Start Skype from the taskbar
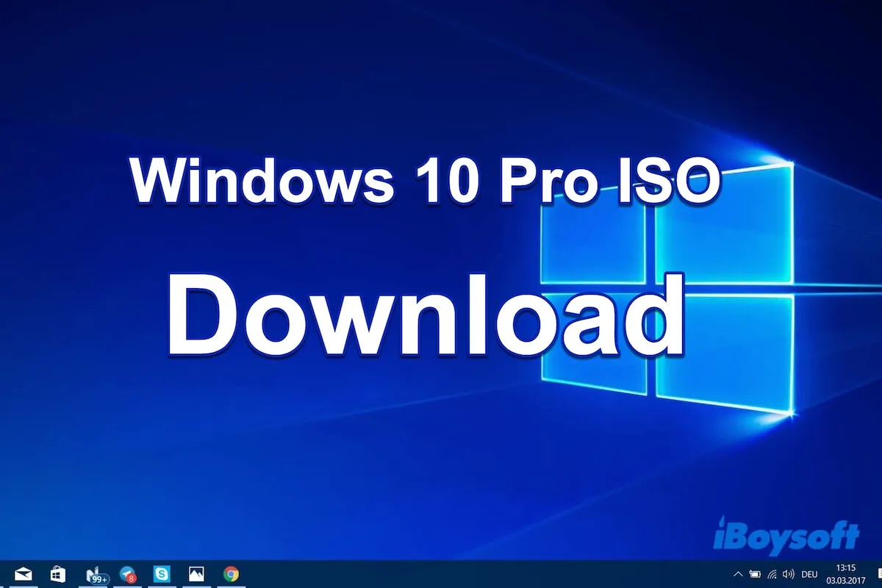882x588 pixels. pyautogui.click(x=162, y=574)
